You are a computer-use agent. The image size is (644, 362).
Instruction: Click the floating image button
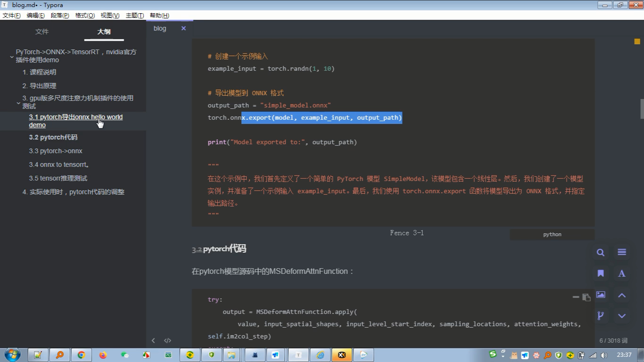click(601, 295)
